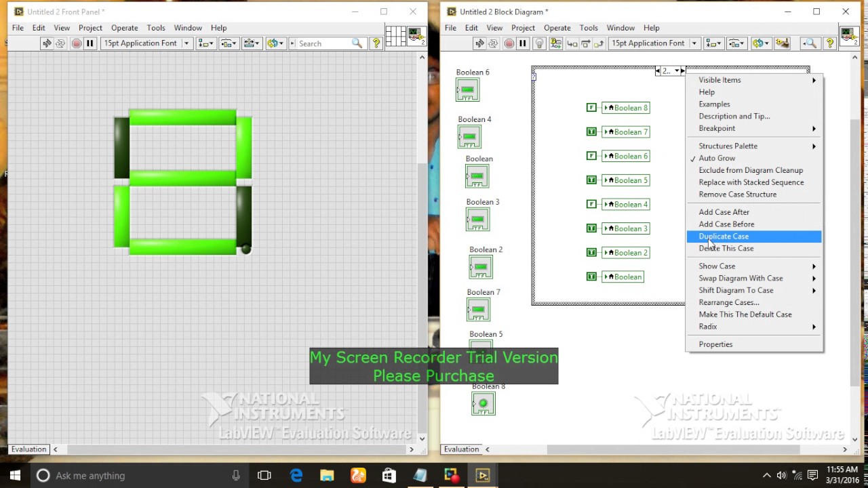Viewport: 868px width, 488px height.
Task: Toggle Auto Grow checked menu item
Action: pyautogui.click(x=754, y=158)
